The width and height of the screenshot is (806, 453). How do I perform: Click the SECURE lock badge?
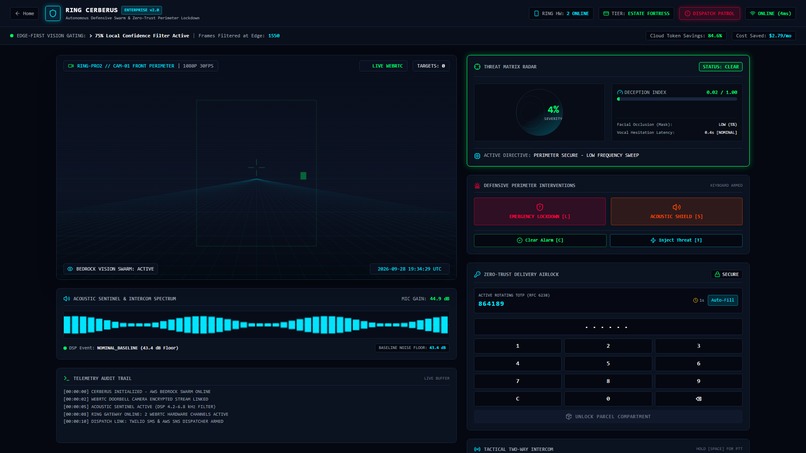click(726, 275)
